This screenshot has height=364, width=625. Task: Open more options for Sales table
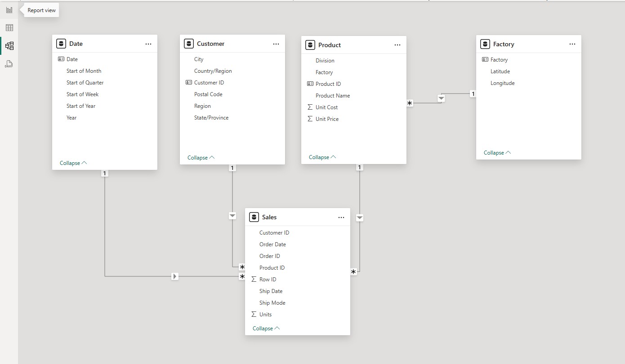(x=341, y=217)
